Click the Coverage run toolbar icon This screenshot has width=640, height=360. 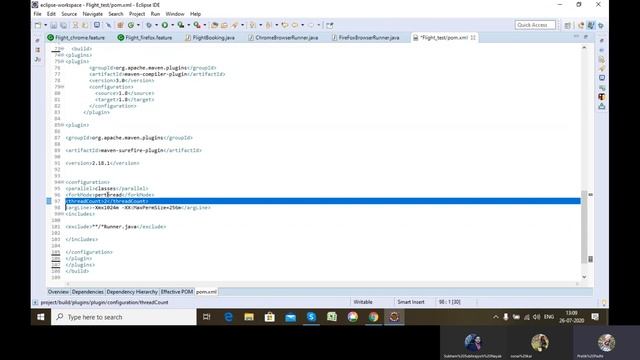click(181, 25)
